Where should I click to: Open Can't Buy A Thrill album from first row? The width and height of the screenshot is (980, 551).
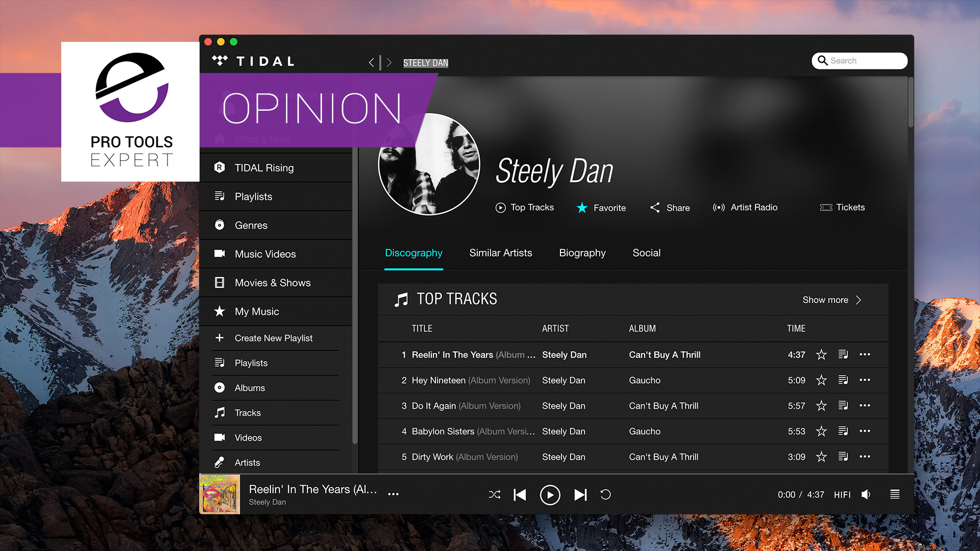(665, 355)
